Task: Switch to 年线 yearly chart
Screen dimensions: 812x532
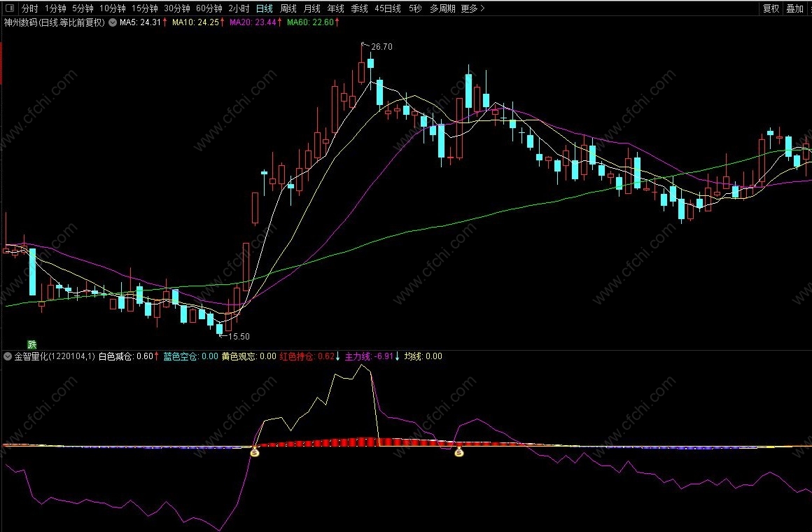Action: pos(335,8)
